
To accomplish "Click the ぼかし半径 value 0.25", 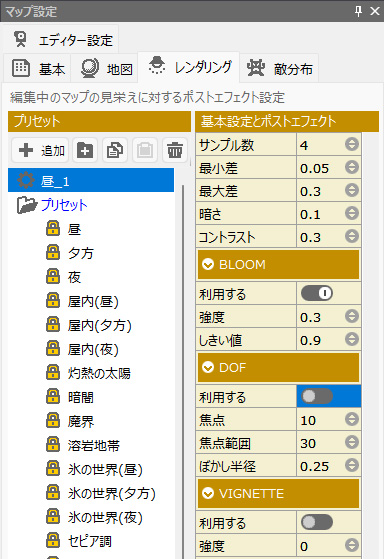I will click(x=314, y=467).
